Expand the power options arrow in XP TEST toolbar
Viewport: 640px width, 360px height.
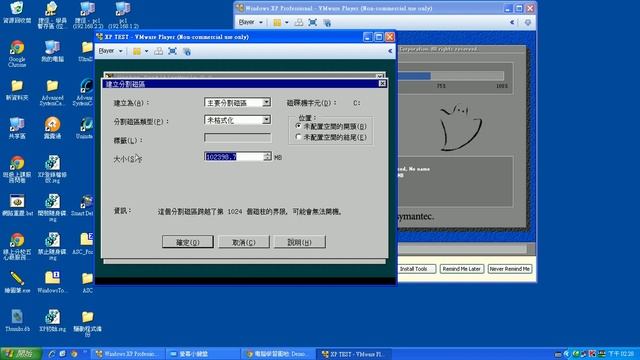[x=147, y=51]
